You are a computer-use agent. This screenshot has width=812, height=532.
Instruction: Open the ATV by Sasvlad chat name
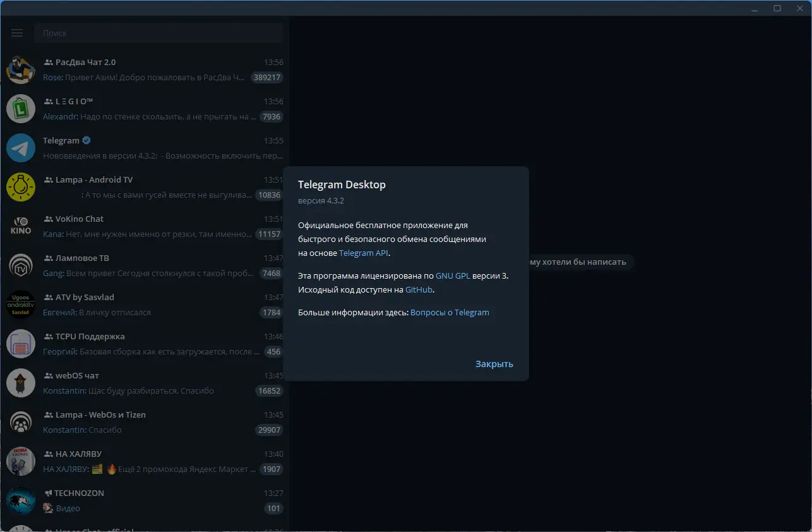85,297
